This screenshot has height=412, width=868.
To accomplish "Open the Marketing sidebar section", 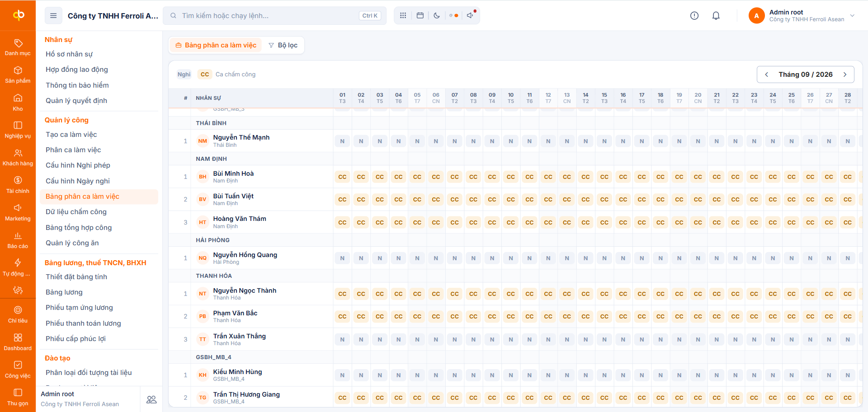I will coord(18,213).
